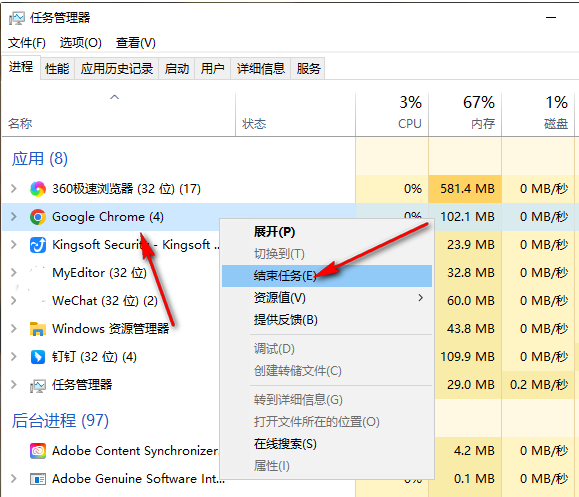
Task: Sort by the 内存 column header
Action: (x=465, y=115)
